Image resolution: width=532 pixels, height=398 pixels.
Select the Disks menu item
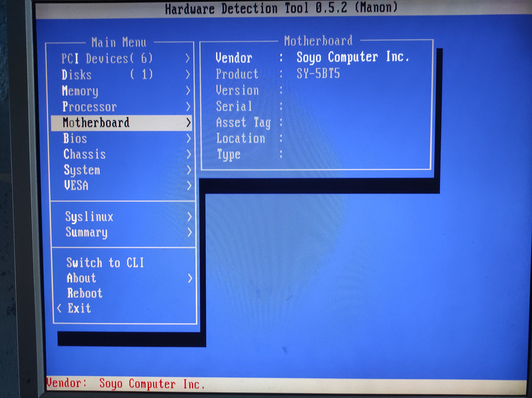77,75
